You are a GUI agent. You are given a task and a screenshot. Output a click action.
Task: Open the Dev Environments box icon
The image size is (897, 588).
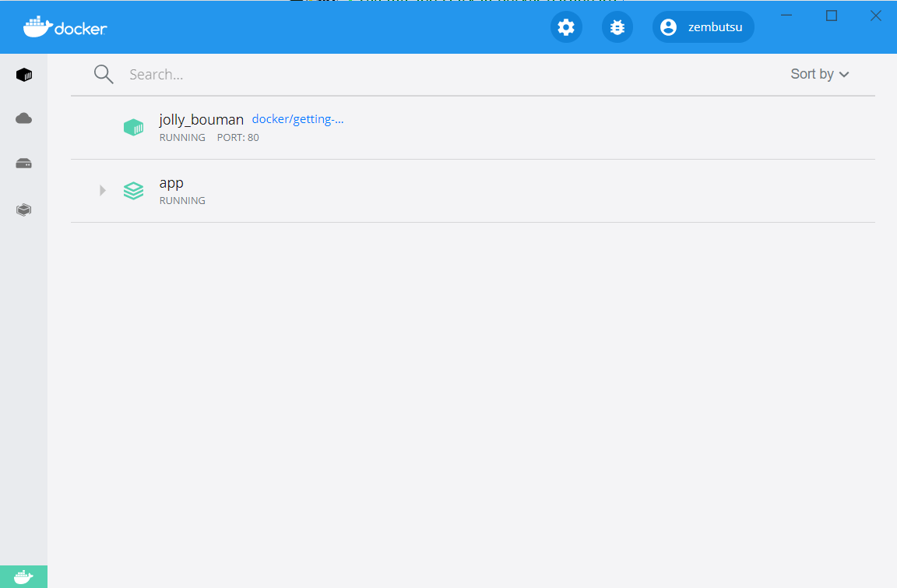[23, 210]
